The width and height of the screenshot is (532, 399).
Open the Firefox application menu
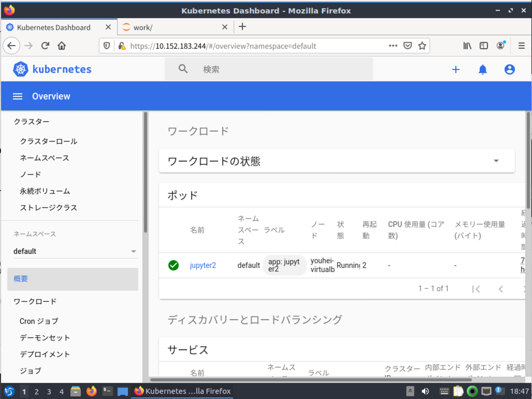pos(522,46)
